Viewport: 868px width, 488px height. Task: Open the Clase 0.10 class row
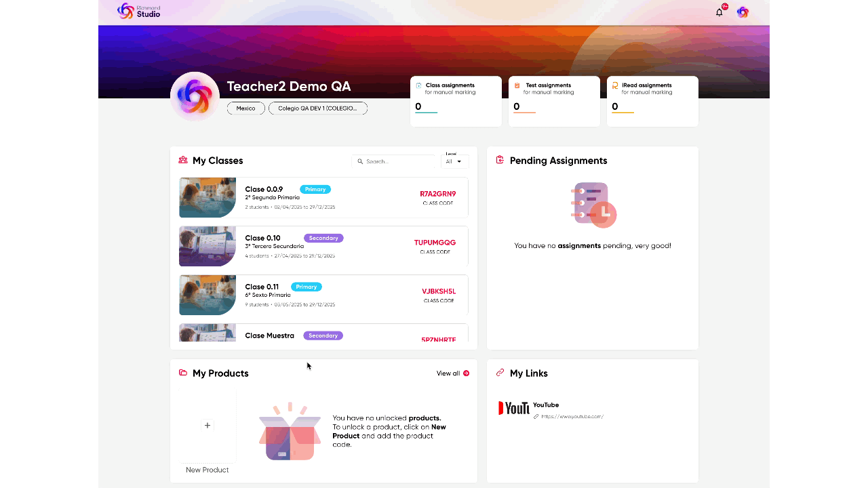pos(323,246)
